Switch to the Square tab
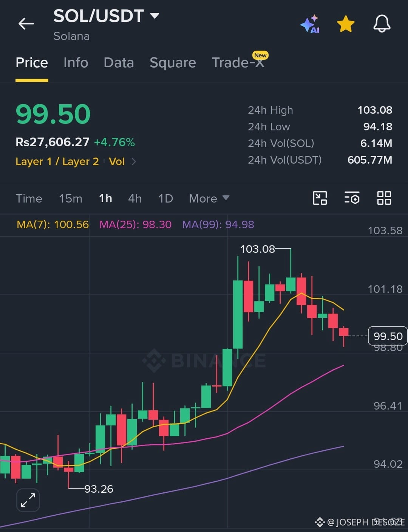 pos(173,62)
